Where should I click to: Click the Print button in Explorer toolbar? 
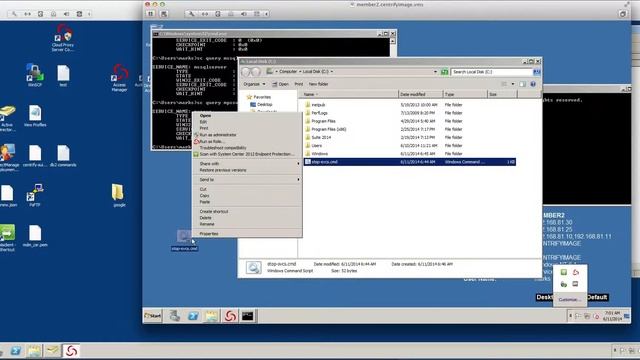(x=299, y=84)
